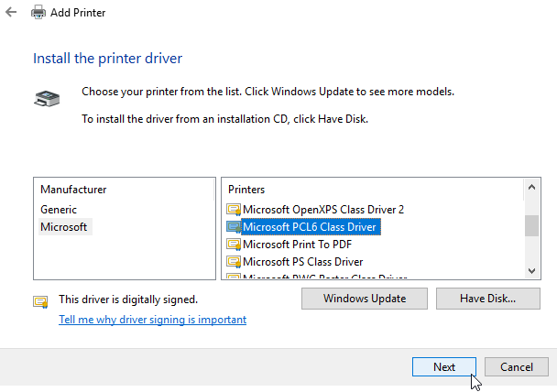Click the Microsoft PCL6 Class Driver icon
Image resolution: width=557 pixels, height=392 pixels.
[x=234, y=227]
